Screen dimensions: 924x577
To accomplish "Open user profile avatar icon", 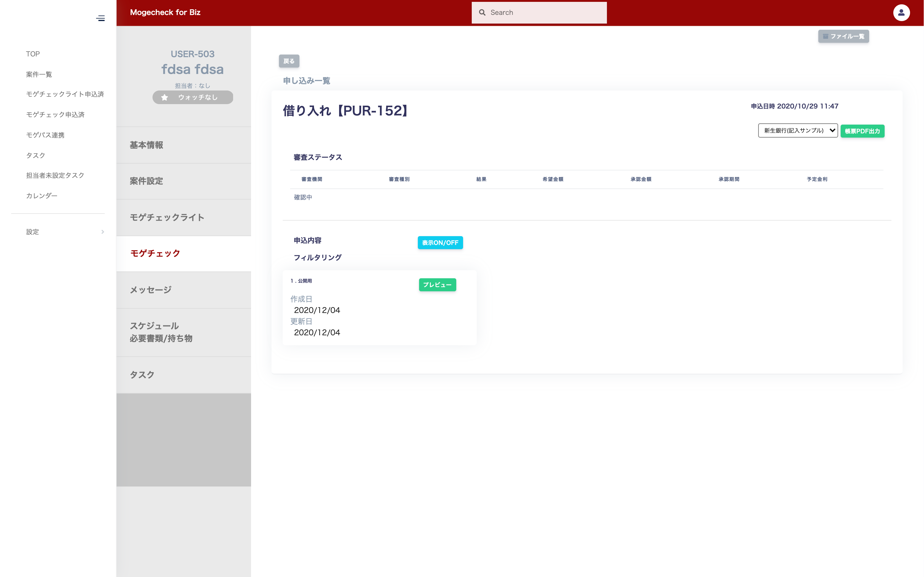I will 901,13.
